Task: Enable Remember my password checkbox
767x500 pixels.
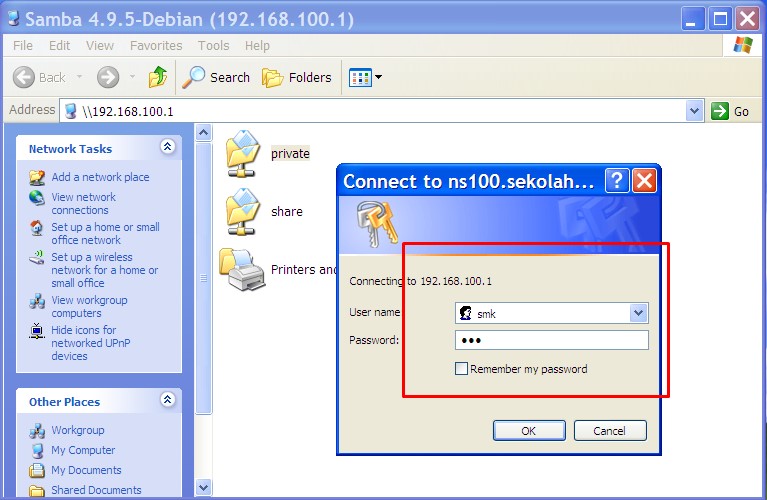Action: pyautogui.click(x=461, y=369)
